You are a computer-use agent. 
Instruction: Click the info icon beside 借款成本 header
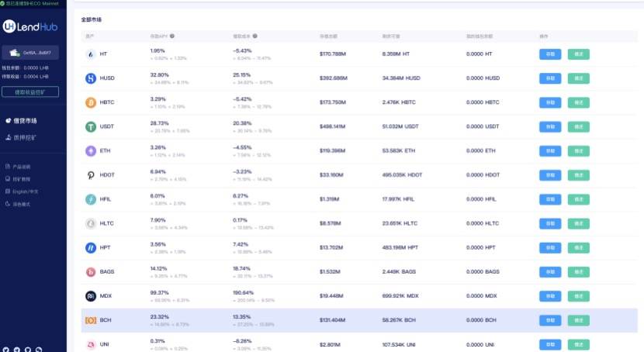(x=255, y=36)
